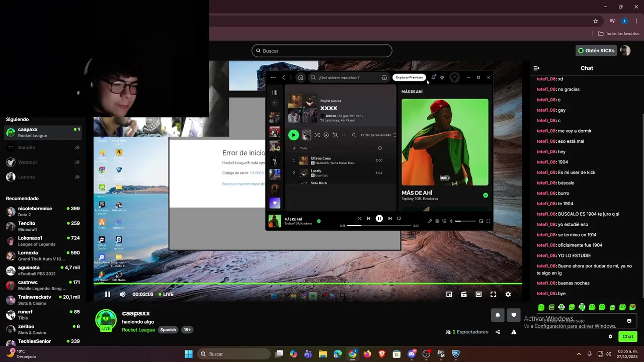Open Kick player settings gear
Screen dimensions: 644x362
[508, 294]
